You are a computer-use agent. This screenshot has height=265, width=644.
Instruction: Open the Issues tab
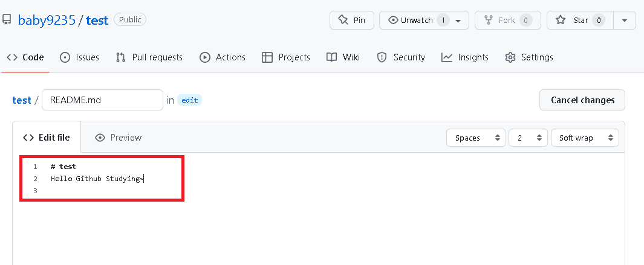(x=79, y=57)
